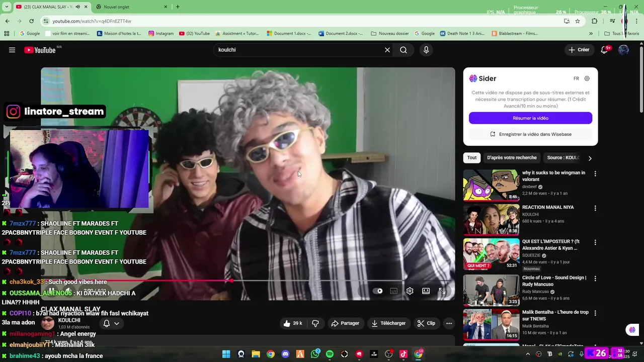
Task: Go back to the previous page
Action: pyautogui.click(x=7, y=21)
